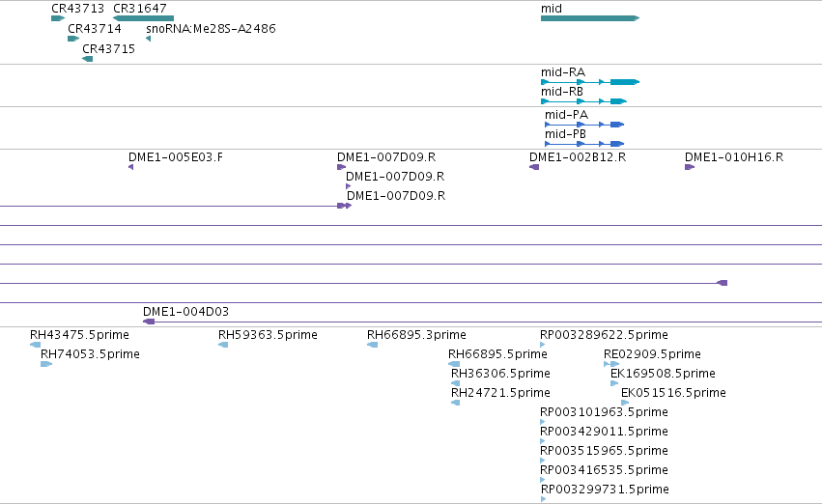This screenshot has width=822, height=504.
Task: Click the CR43713 gene arrow glyph
Action: (x=58, y=18)
